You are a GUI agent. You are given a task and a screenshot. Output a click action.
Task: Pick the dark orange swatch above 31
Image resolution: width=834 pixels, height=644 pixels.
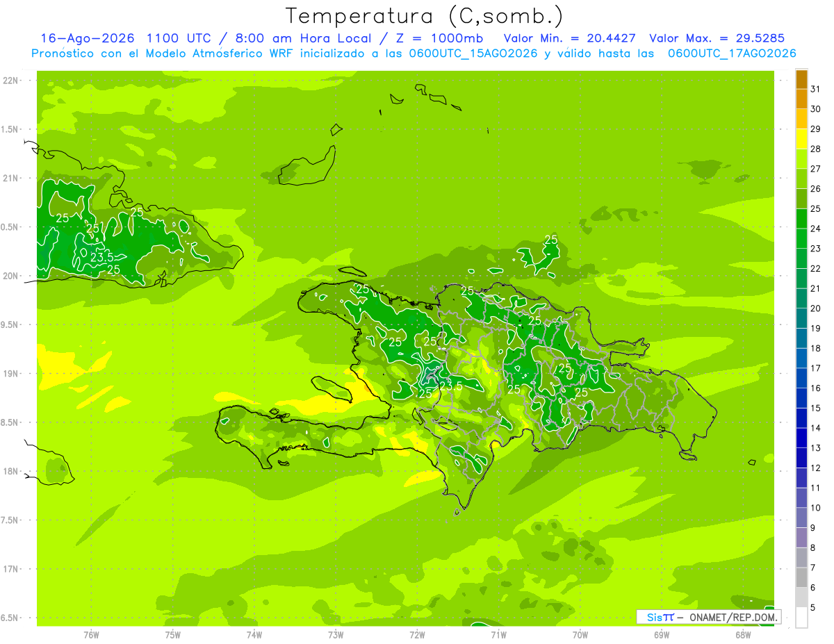(x=801, y=79)
